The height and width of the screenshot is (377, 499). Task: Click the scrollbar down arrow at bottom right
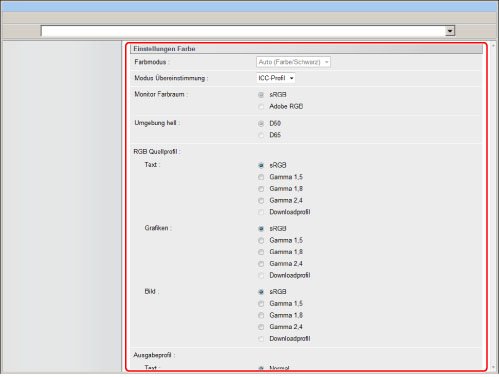tap(494, 368)
